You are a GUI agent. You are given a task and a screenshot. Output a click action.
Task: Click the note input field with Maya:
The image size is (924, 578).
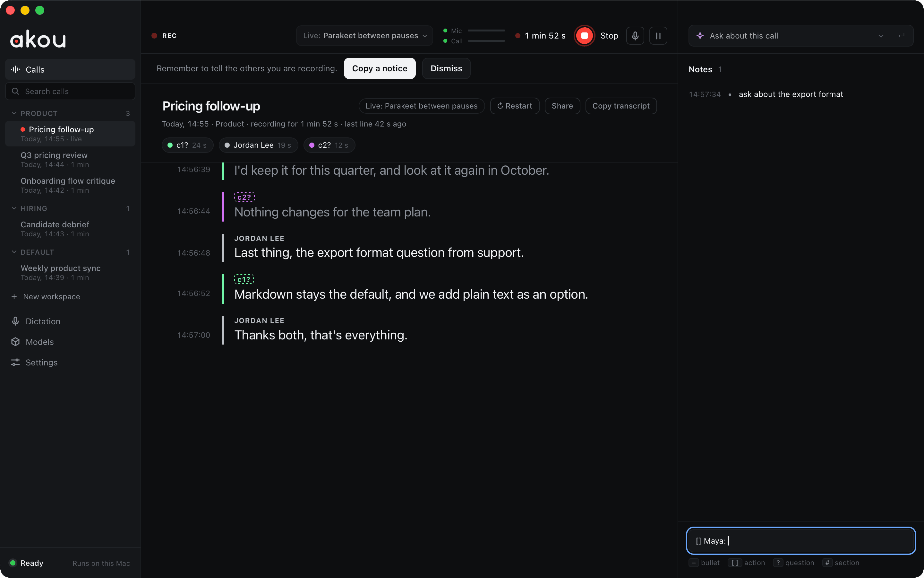coord(801,540)
